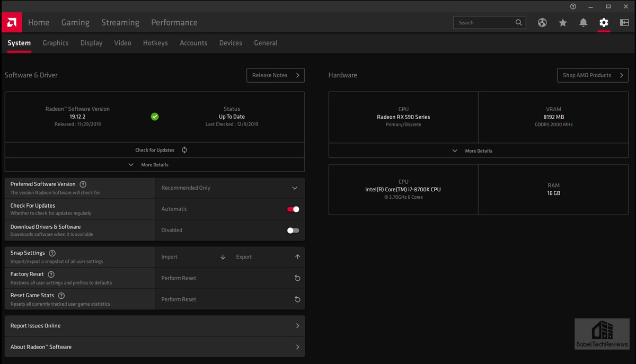Click the Last Checked 12/9/2019 text

click(232, 125)
